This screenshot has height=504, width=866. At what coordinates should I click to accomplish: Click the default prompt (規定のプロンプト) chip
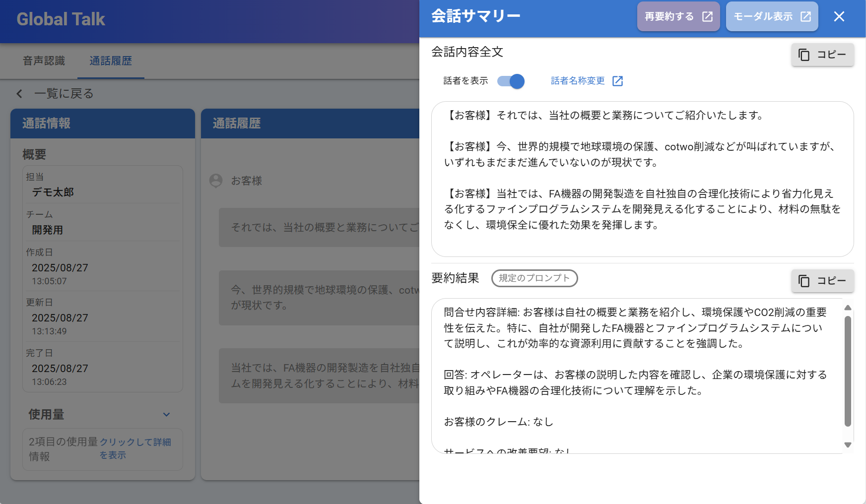point(534,278)
